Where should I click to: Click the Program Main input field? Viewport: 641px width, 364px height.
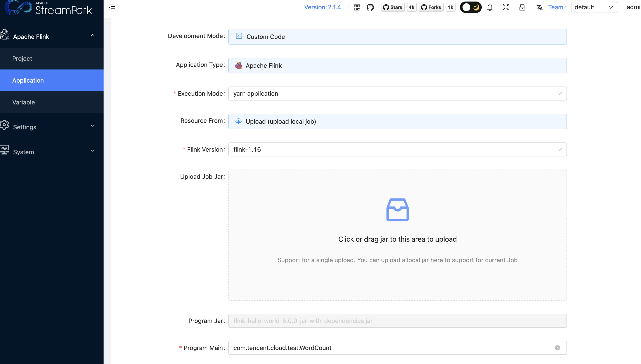(397, 348)
